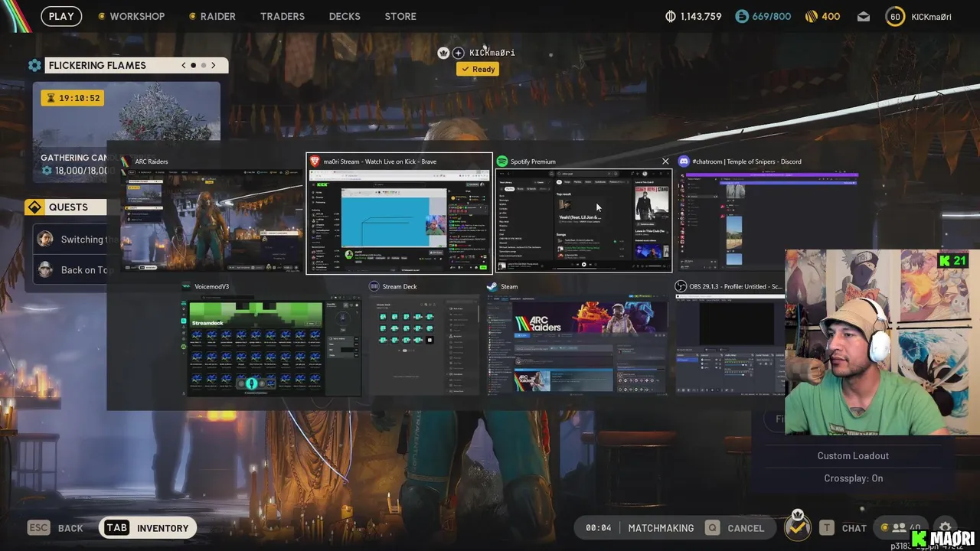Switch to OBS 29.1.3 window thumbnail
980x551 pixels.
pos(730,345)
